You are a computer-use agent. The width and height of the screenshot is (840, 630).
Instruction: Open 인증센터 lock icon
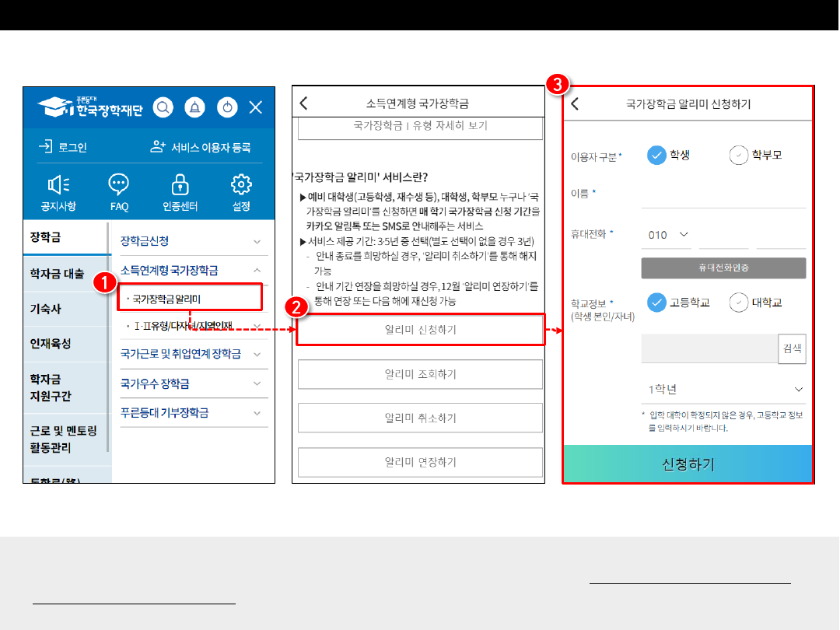pyautogui.click(x=180, y=185)
